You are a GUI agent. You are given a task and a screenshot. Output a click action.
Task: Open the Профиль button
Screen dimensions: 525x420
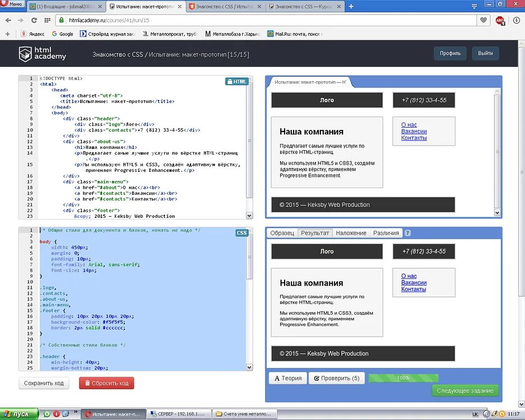450,53
